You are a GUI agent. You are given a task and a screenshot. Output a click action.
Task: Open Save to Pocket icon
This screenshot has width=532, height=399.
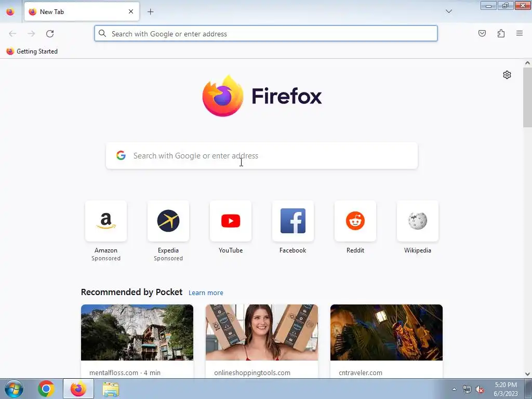click(x=482, y=33)
